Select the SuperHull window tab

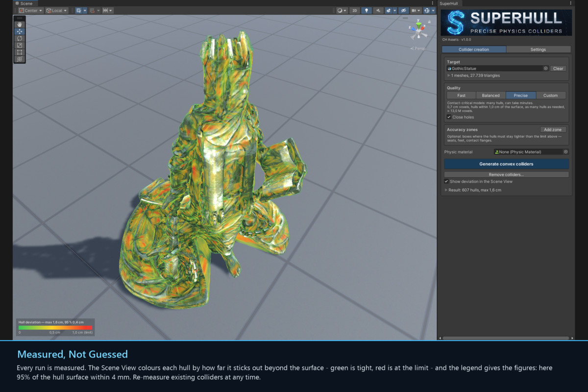(449, 3)
